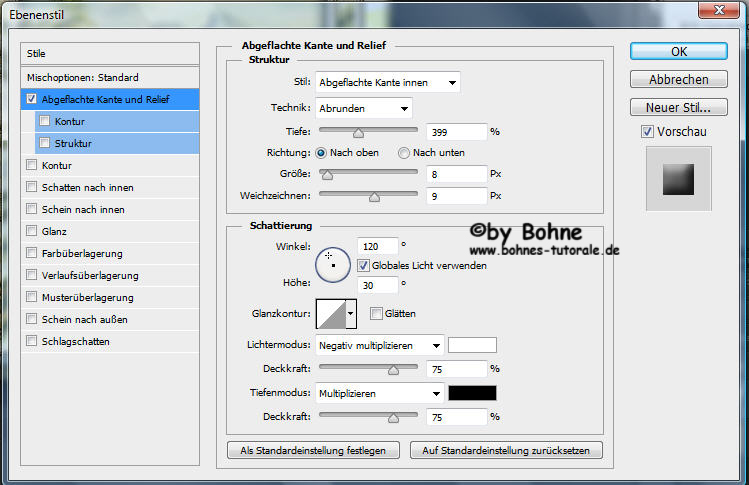Select Schein nach außen in the styles list
Image resolution: width=749 pixels, height=485 pixels.
84,319
